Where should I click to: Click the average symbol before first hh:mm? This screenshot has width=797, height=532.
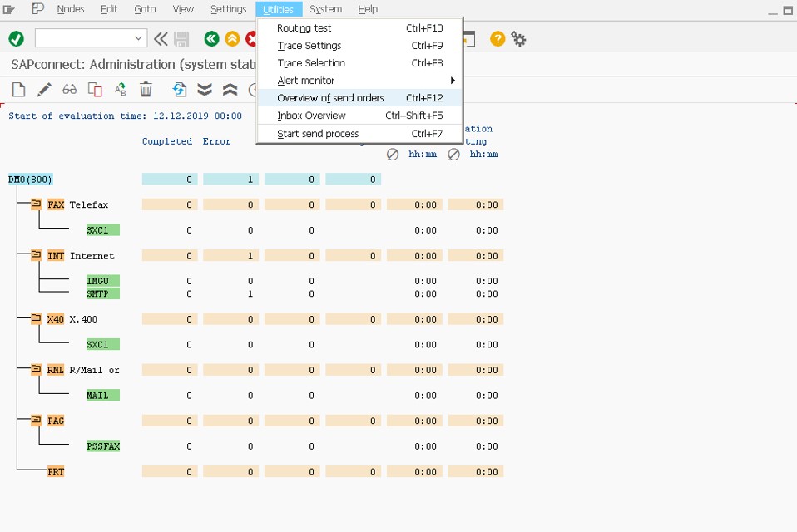(x=393, y=155)
